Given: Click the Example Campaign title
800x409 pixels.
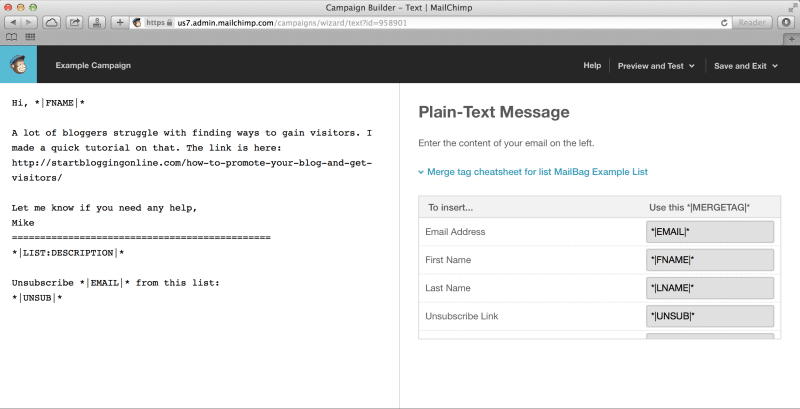Looking at the screenshot, I should 93,65.
